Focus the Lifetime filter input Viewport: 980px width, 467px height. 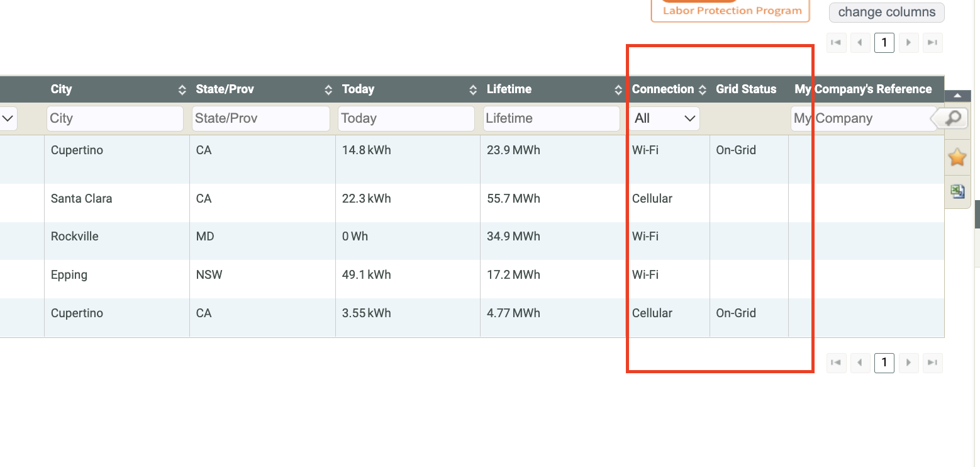pos(551,118)
